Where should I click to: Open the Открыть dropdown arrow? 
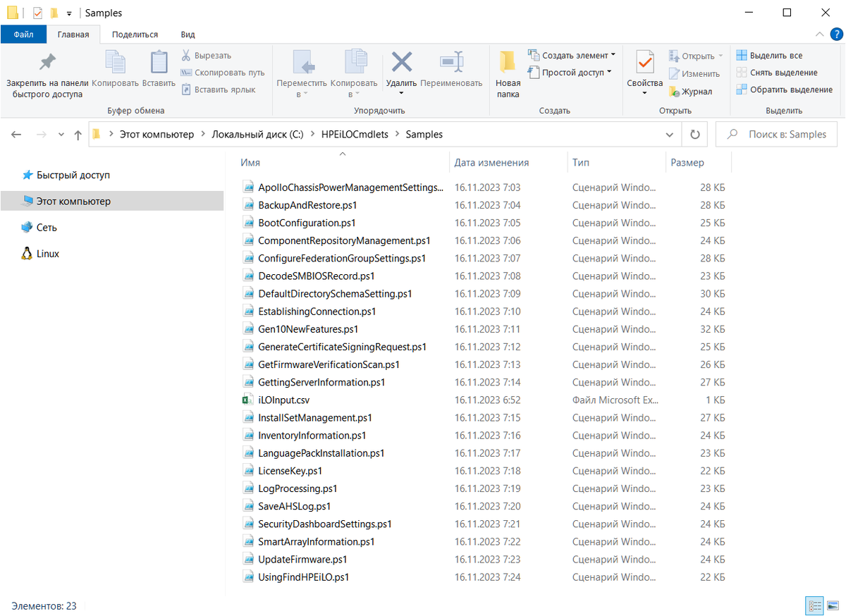click(721, 56)
